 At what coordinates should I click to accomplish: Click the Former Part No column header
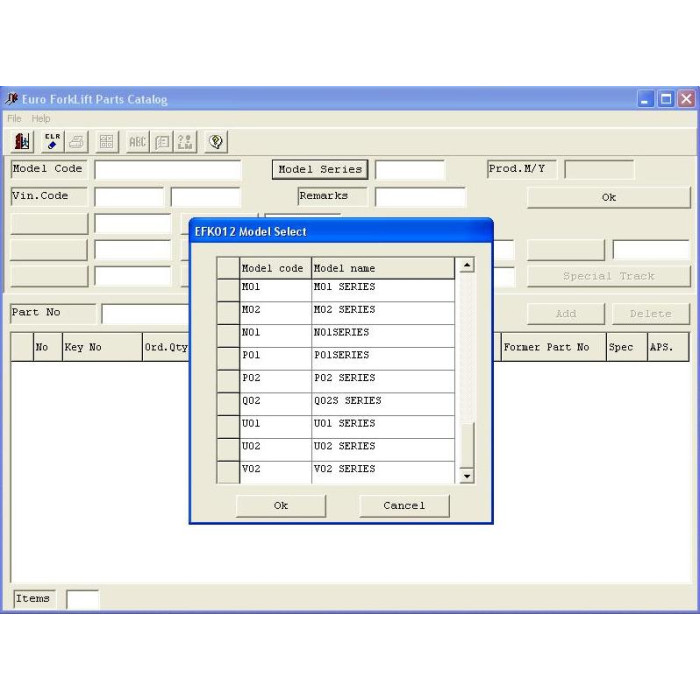[554, 347]
